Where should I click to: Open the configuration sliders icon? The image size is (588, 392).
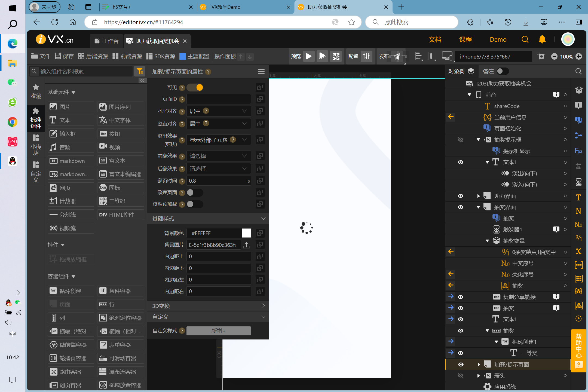[x=367, y=56]
